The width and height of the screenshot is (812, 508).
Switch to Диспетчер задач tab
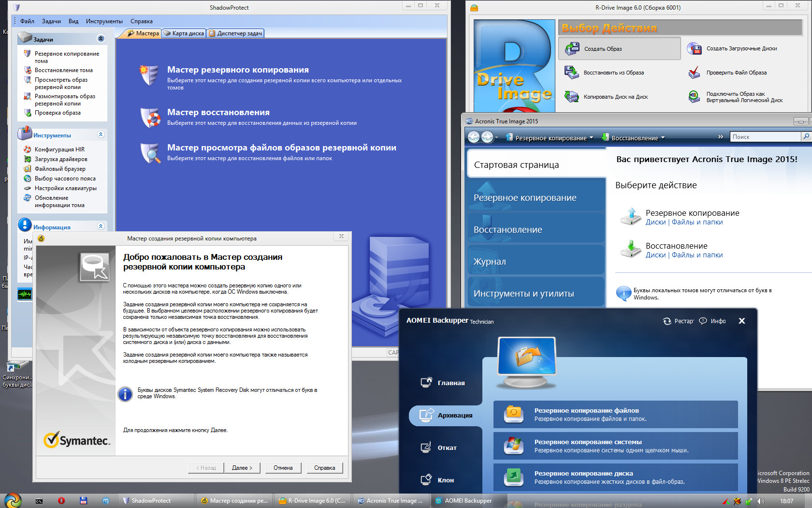tap(235, 33)
